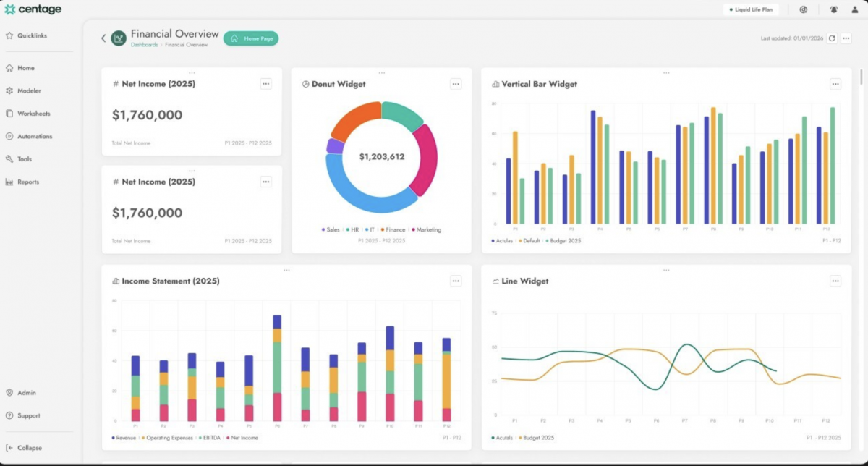Open the notifications bell
Viewport: 868px width, 466px height.
click(834, 9)
